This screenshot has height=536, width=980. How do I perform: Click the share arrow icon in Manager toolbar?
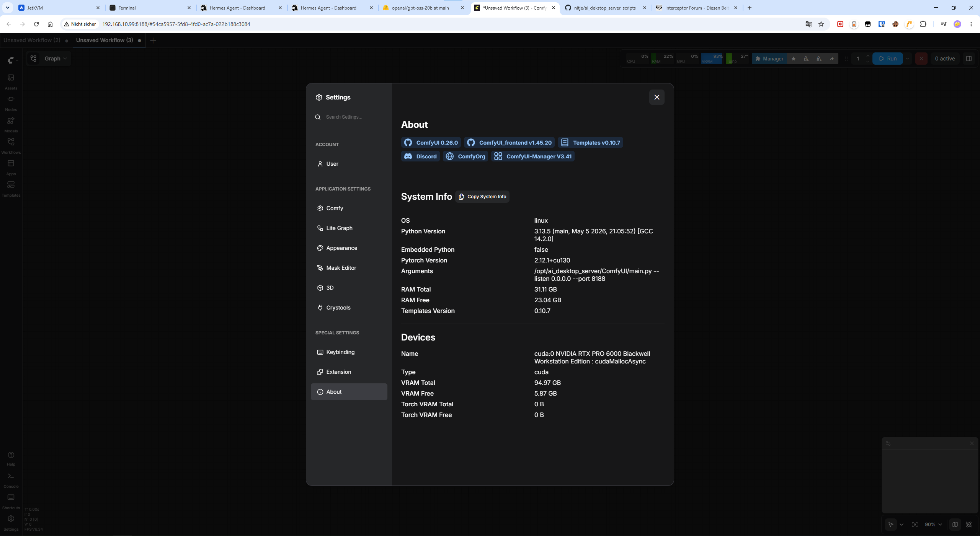[832, 59]
